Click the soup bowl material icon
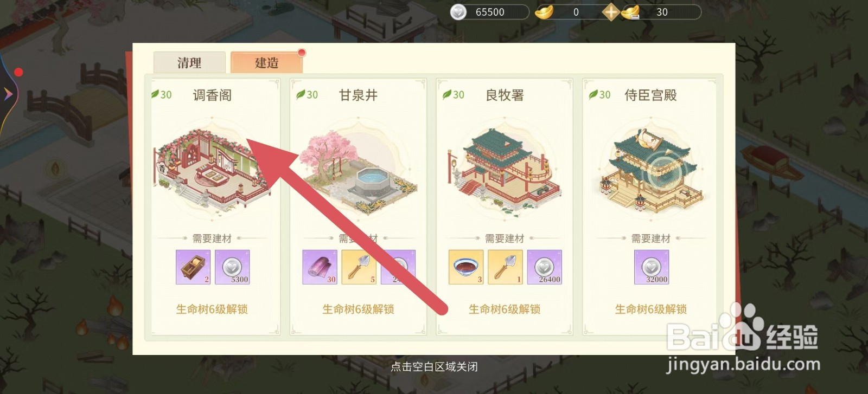This screenshot has width=868, height=394. tap(466, 267)
